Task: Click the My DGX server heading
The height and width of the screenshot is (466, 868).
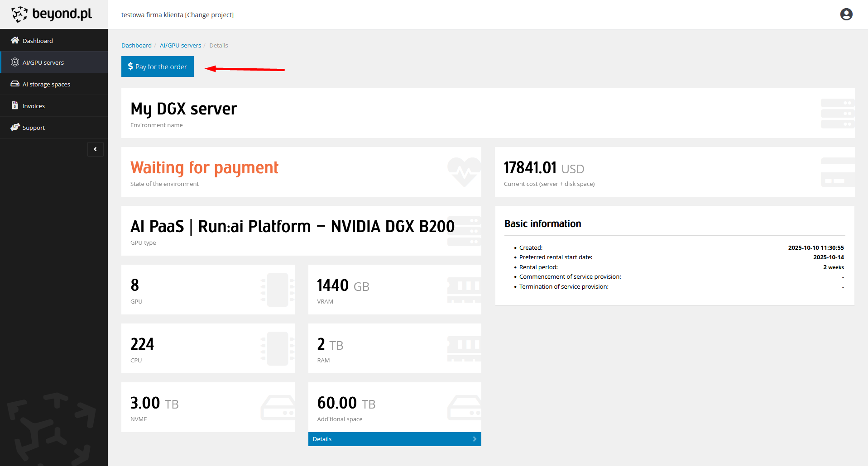Action: (184, 109)
